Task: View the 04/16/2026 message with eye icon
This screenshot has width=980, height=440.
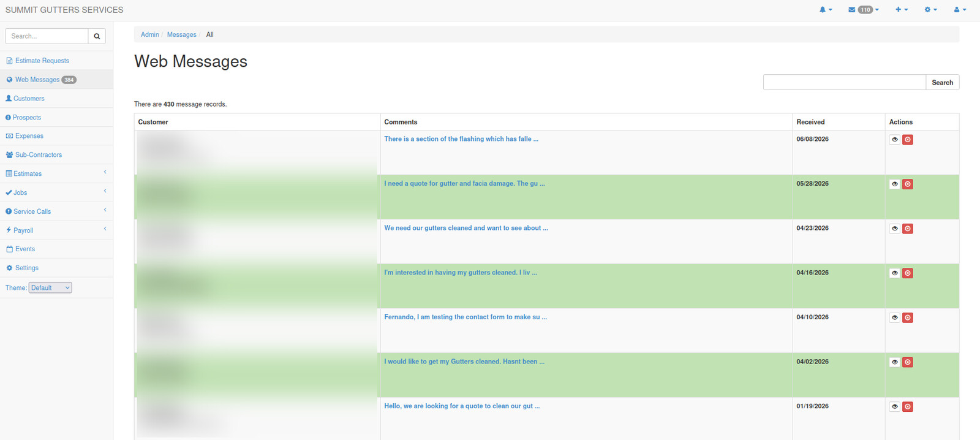Action: (x=895, y=273)
